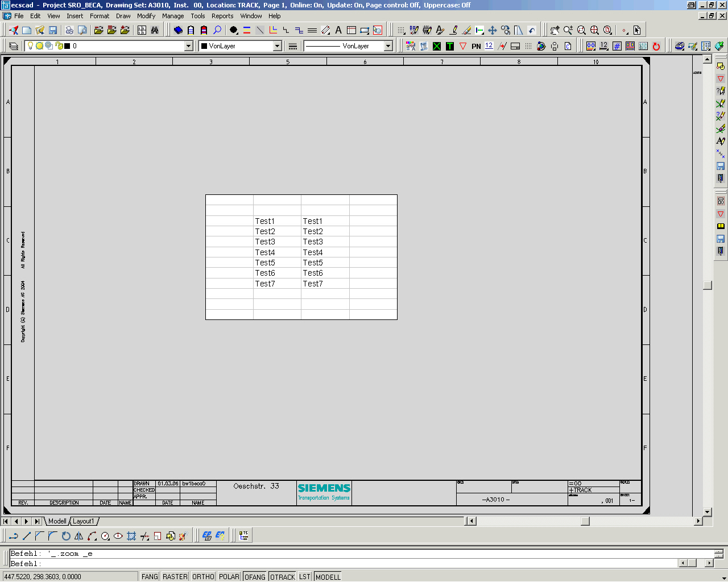Toggle POLAR tracking in status bar
728x582 pixels.
click(229, 576)
